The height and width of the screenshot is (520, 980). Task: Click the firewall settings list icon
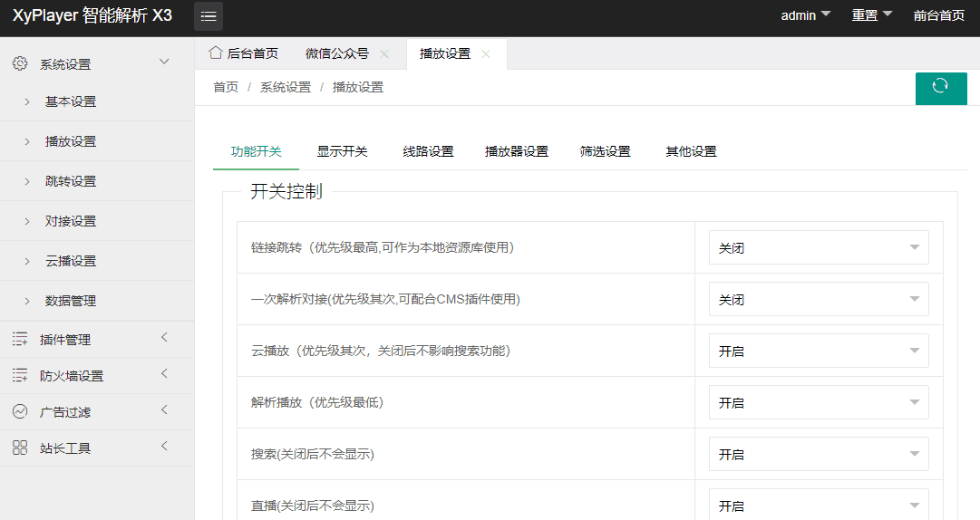(19, 375)
